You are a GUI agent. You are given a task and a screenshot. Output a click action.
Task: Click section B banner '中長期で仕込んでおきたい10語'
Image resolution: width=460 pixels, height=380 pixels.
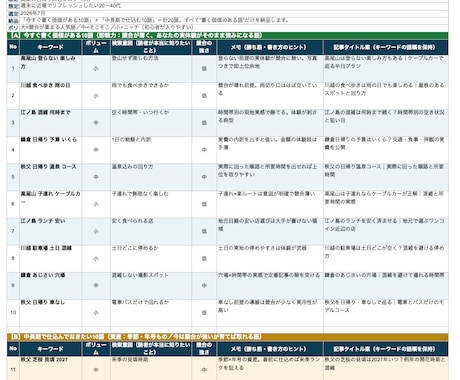pos(228,337)
